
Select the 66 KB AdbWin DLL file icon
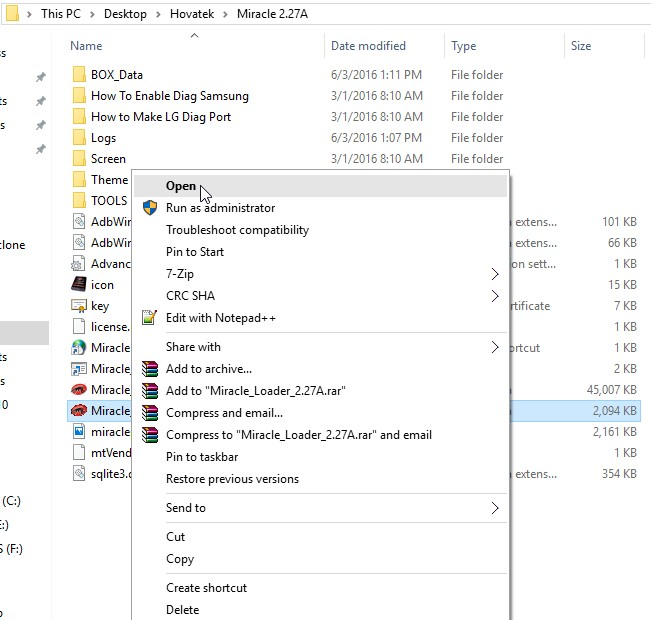(79, 243)
